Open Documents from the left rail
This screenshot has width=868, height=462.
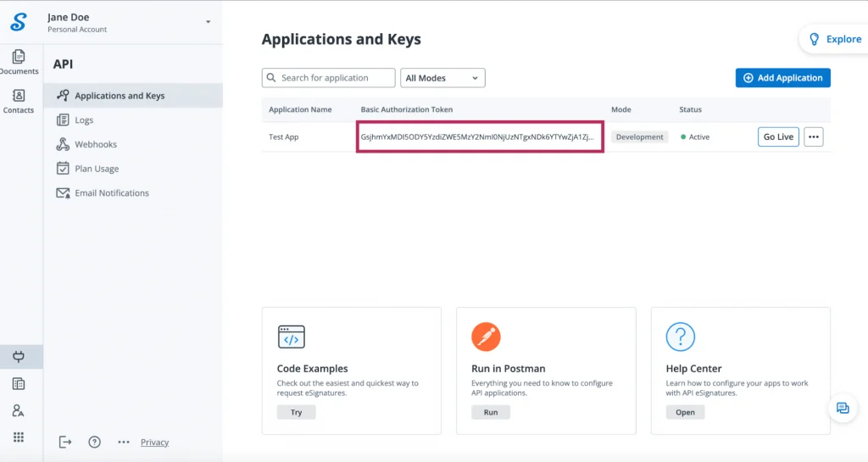tap(19, 62)
